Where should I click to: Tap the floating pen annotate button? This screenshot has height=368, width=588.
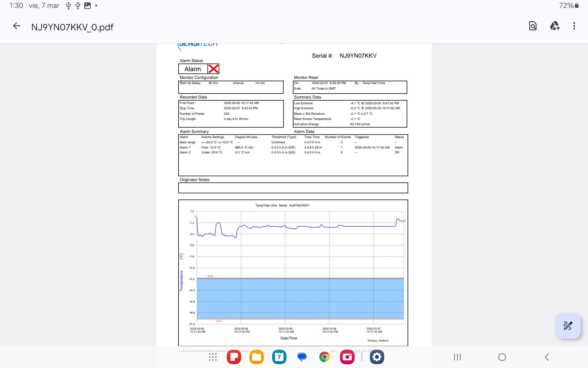pyautogui.click(x=567, y=325)
